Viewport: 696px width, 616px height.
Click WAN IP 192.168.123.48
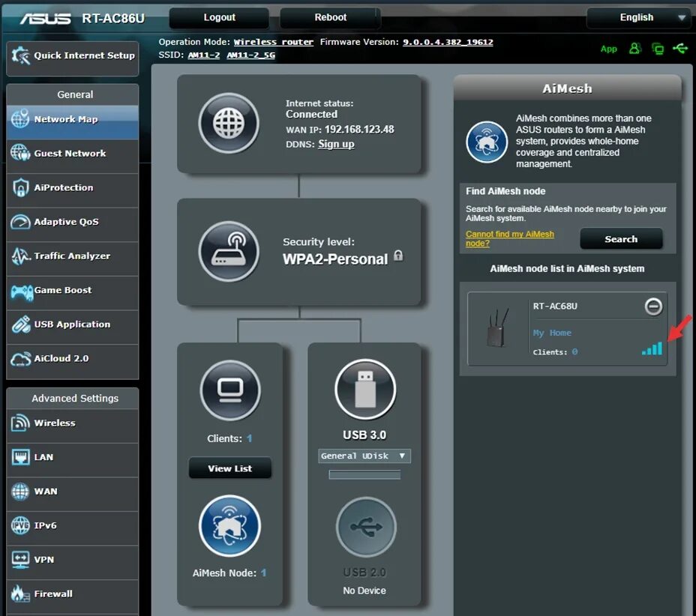pos(359,129)
